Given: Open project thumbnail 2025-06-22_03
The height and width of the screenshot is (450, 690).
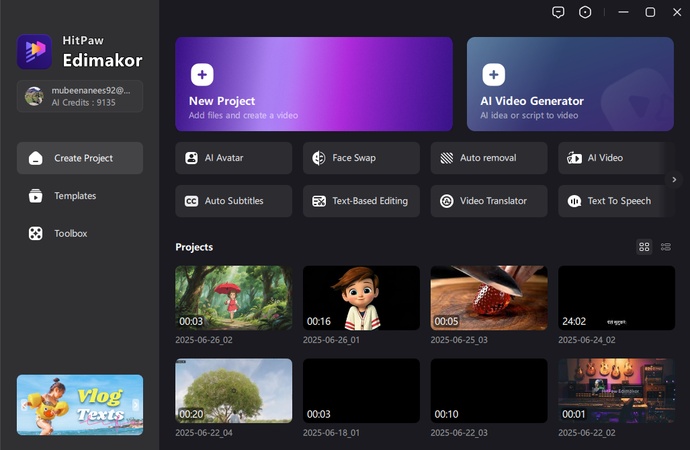Looking at the screenshot, I should pyautogui.click(x=489, y=391).
